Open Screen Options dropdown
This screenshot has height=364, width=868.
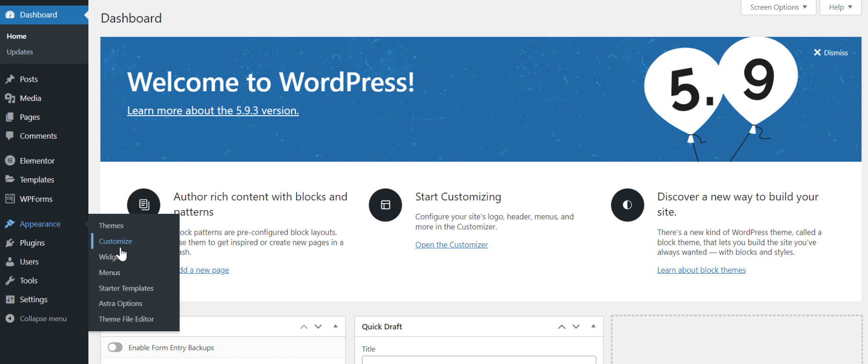pyautogui.click(x=779, y=7)
